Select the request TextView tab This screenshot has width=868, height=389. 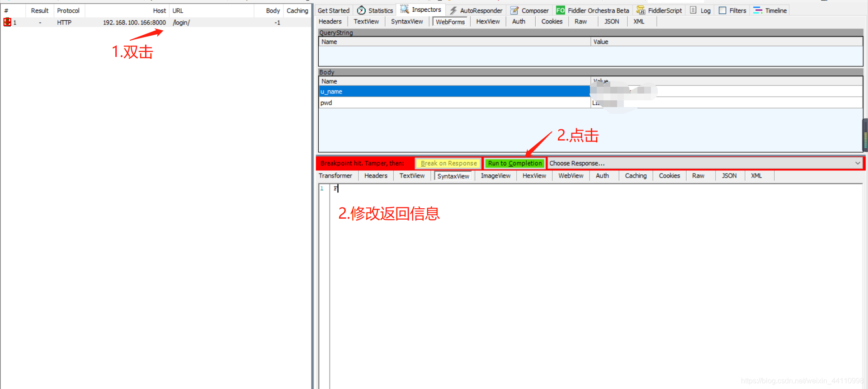[366, 21]
